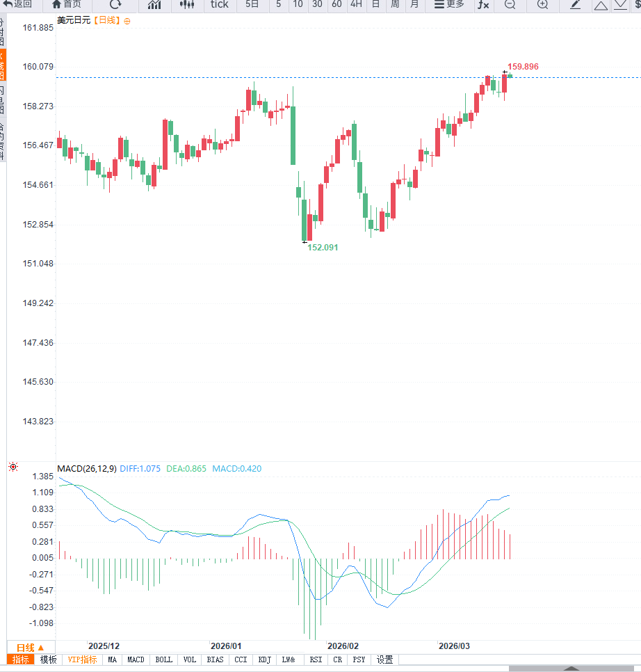
Task: Click the sun icon beside MACD panel
Action: 13,467
